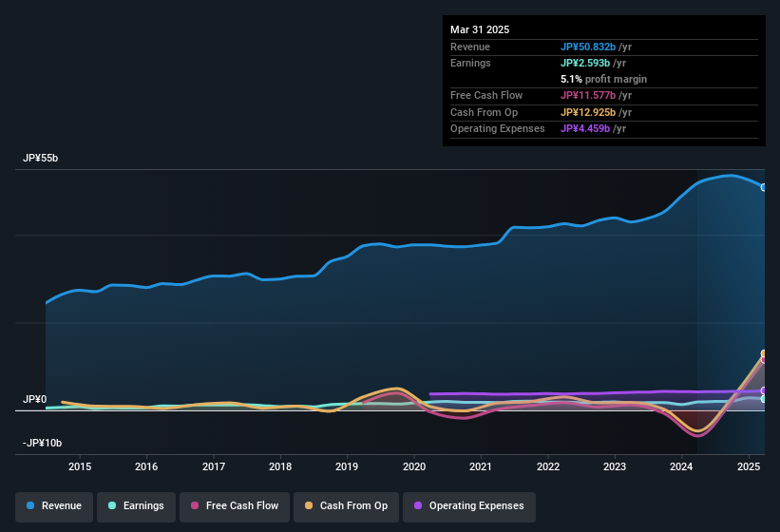Click the JP¥4.459b operating expenses value

click(585, 129)
